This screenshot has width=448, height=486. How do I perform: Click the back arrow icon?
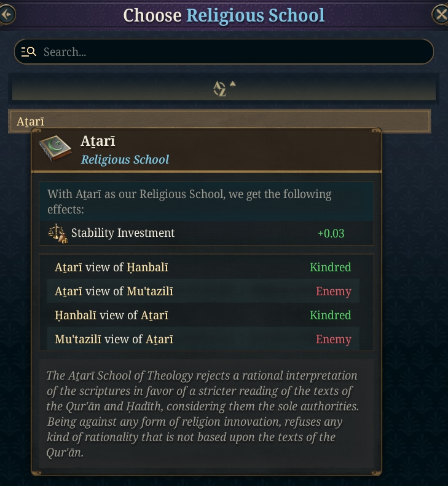click(7, 14)
